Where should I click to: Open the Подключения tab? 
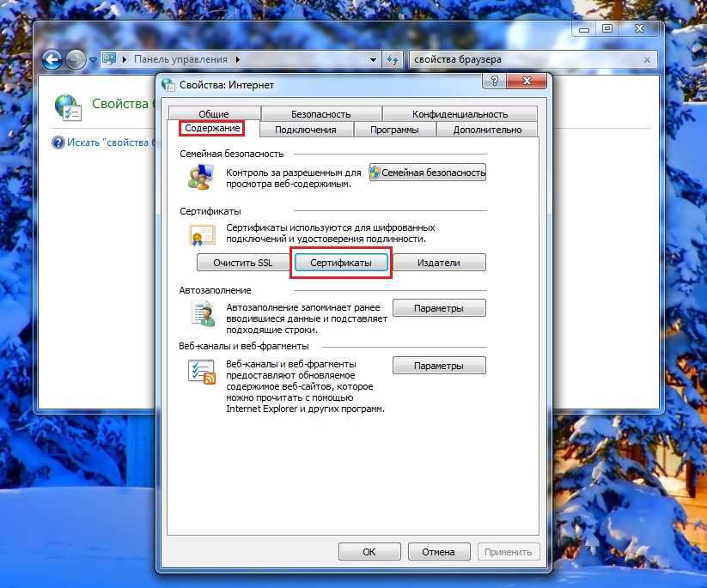click(305, 130)
